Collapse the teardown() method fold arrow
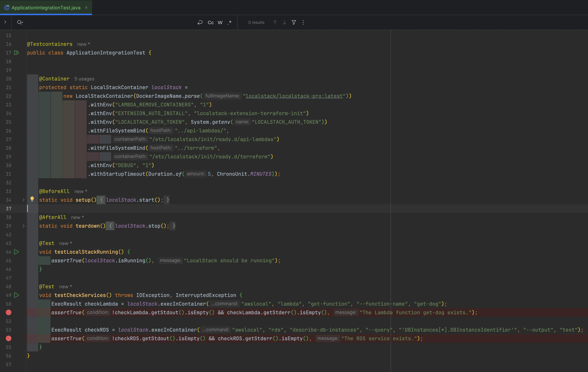 [x=23, y=226]
